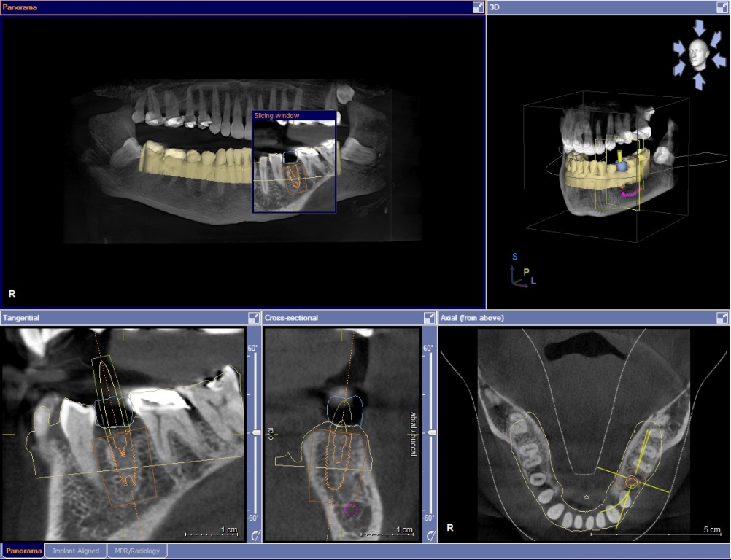731x560 pixels.
Task: Click the lower-right arrow beside the head model
Action: coord(719,60)
